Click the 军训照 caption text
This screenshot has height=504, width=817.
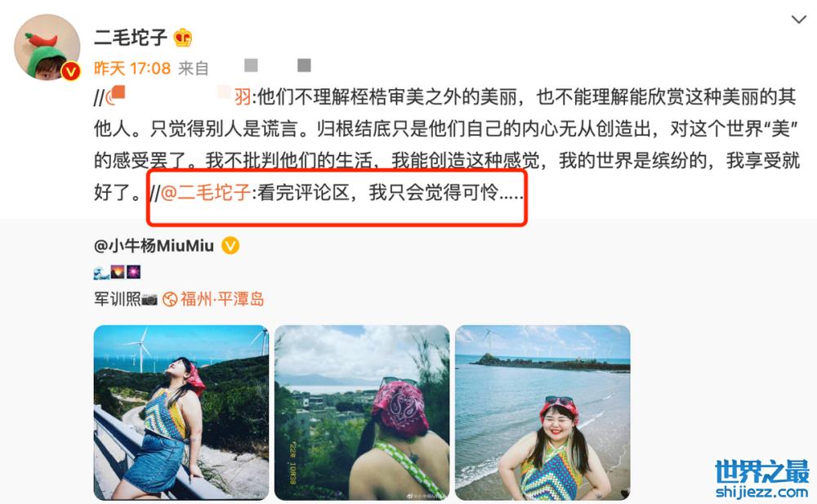click(x=117, y=299)
